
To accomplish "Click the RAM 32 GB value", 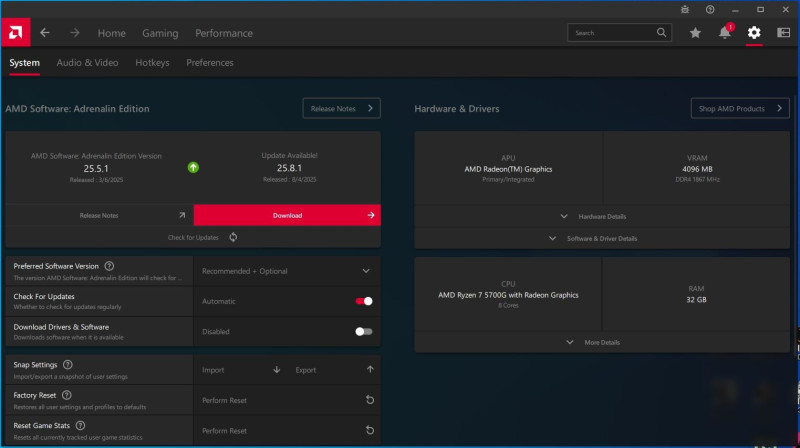I will (x=696, y=300).
